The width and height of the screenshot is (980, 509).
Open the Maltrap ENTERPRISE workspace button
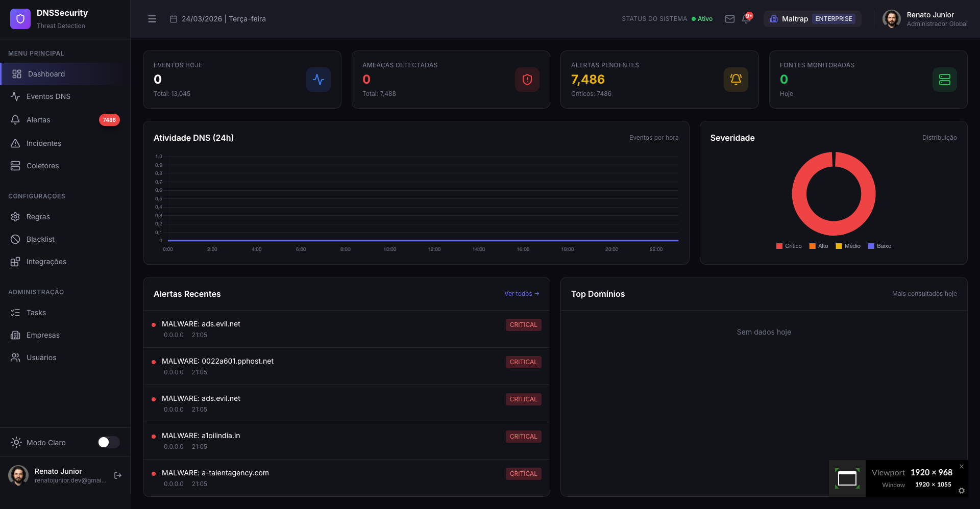point(812,18)
